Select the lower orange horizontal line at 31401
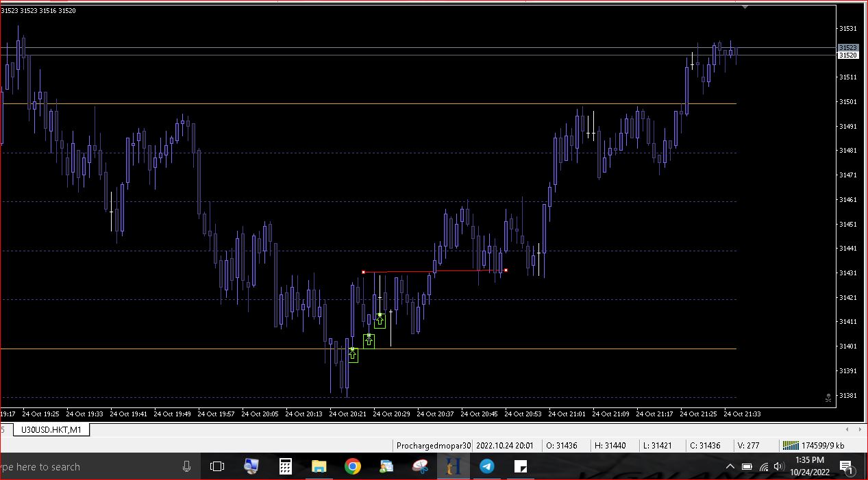 coord(368,349)
